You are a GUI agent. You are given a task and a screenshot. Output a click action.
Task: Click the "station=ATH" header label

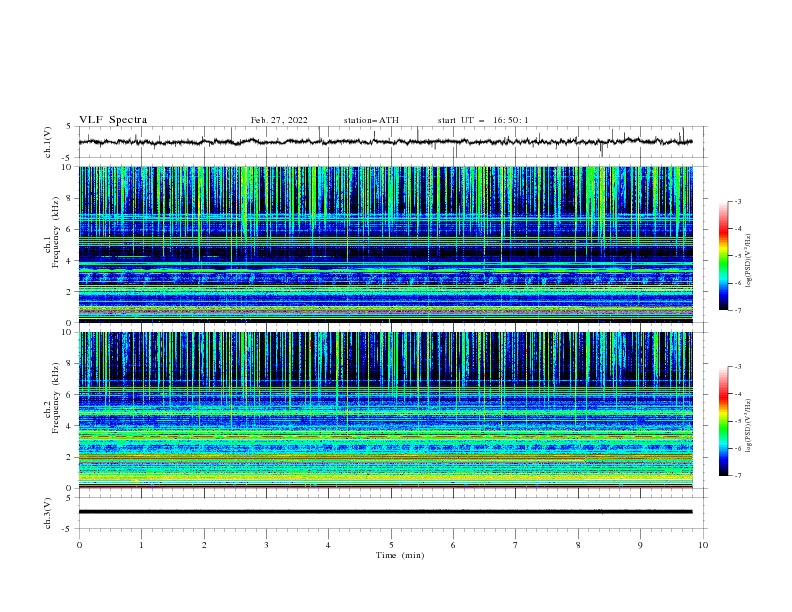tap(371, 120)
